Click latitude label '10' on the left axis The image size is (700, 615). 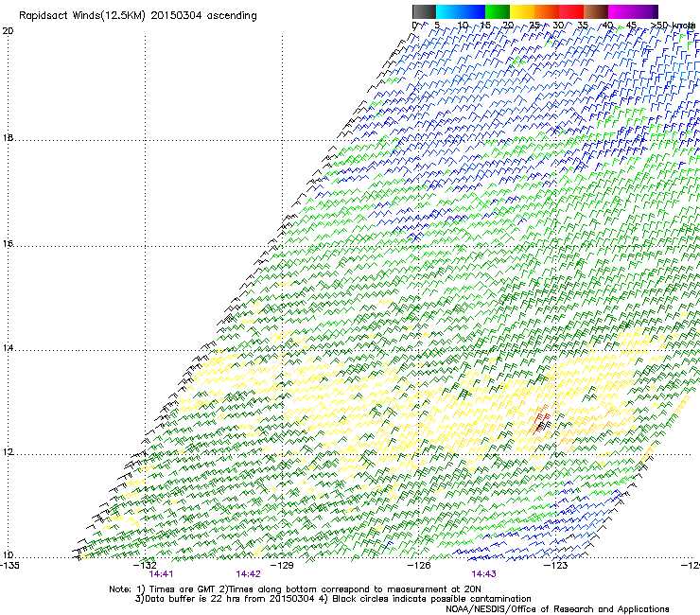(x=8, y=555)
